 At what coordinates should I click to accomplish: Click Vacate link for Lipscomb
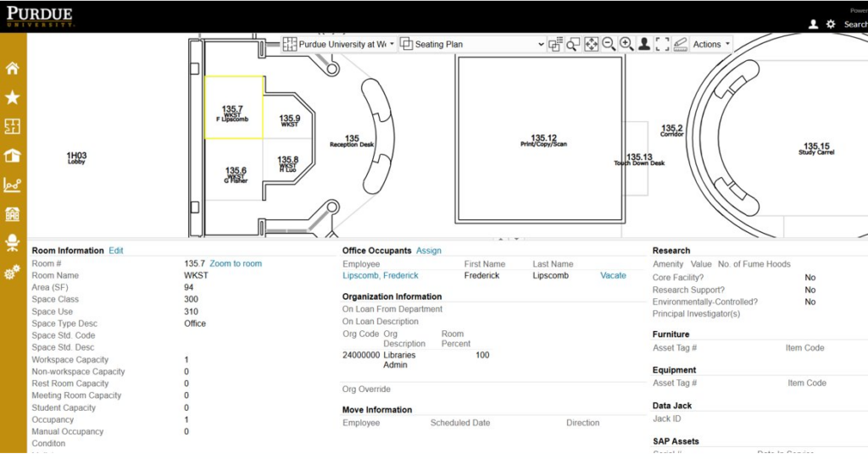[613, 275]
